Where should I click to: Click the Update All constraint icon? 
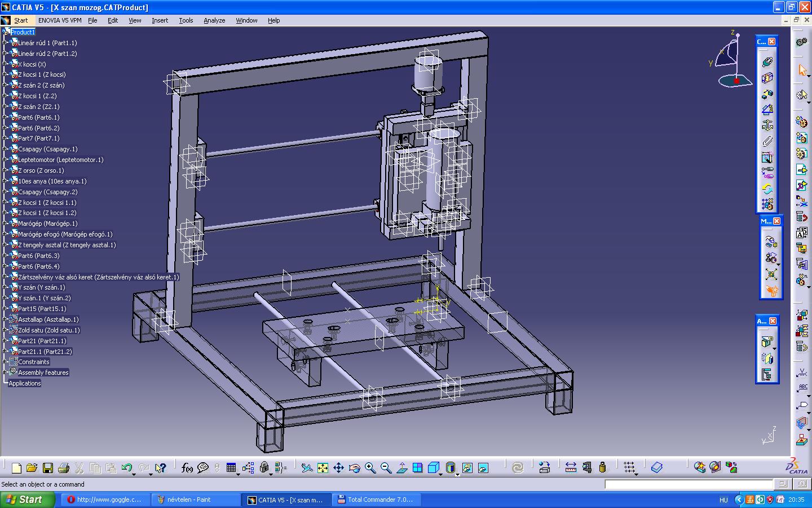tap(518, 467)
